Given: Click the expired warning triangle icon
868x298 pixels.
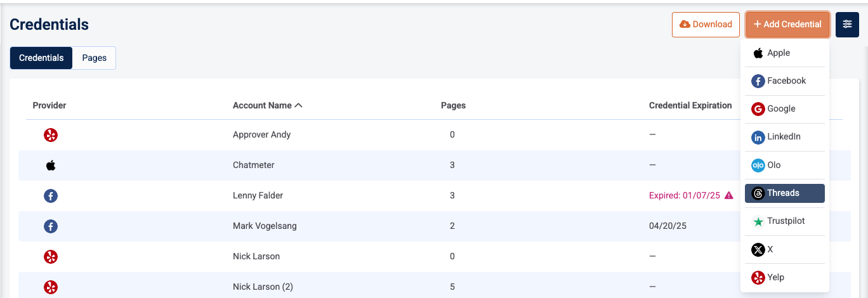Looking at the screenshot, I should (x=728, y=196).
